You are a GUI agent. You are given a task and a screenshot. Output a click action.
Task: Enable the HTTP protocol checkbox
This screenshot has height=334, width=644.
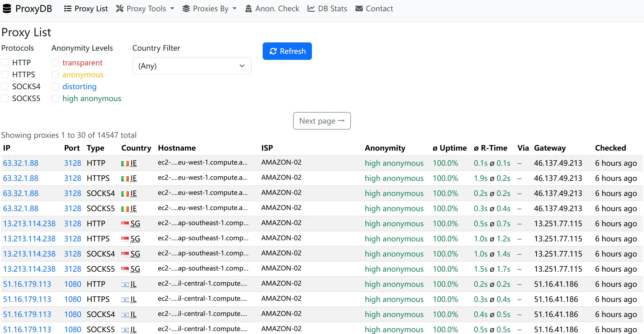[x=5, y=63]
